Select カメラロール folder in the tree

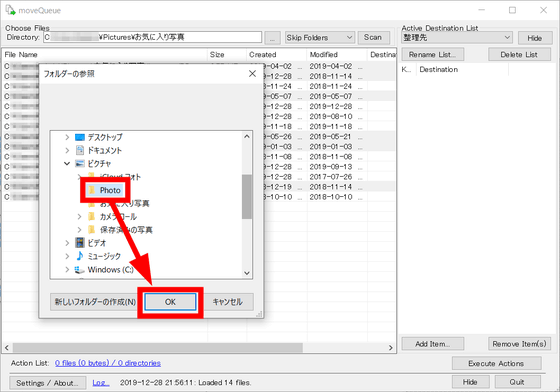tap(118, 217)
